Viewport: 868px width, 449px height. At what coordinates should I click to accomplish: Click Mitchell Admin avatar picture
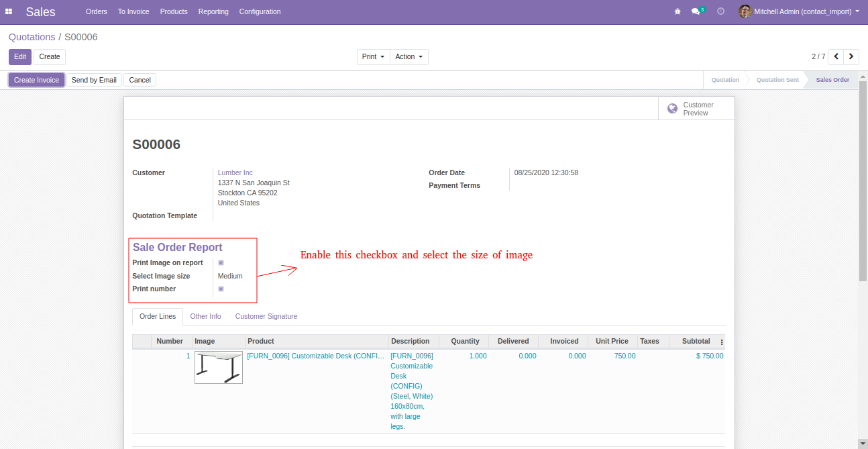[x=745, y=11]
